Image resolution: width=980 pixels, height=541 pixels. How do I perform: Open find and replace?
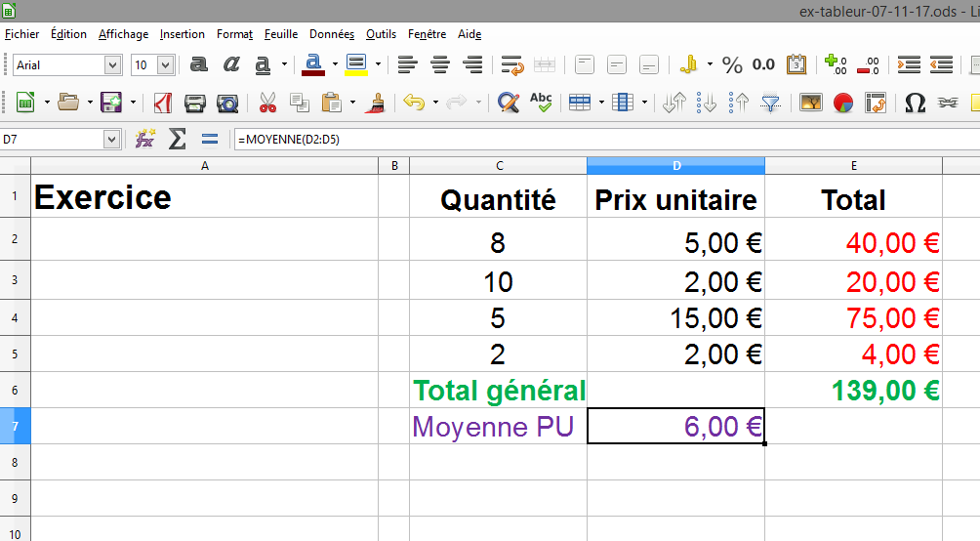(509, 102)
